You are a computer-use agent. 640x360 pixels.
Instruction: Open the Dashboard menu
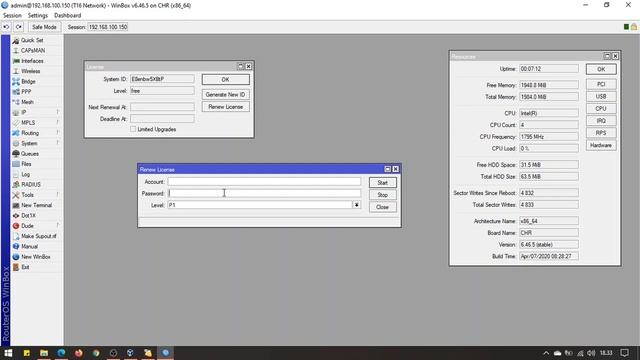pos(67,16)
